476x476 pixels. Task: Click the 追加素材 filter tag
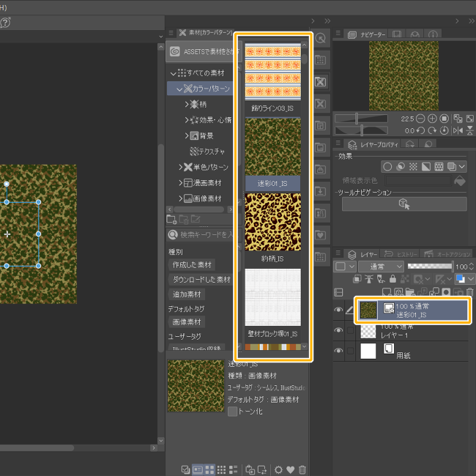click(187, 294)
